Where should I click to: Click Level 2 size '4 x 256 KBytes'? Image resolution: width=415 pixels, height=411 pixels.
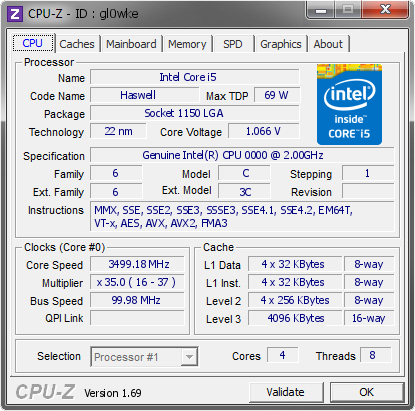[x=295, y=300]
